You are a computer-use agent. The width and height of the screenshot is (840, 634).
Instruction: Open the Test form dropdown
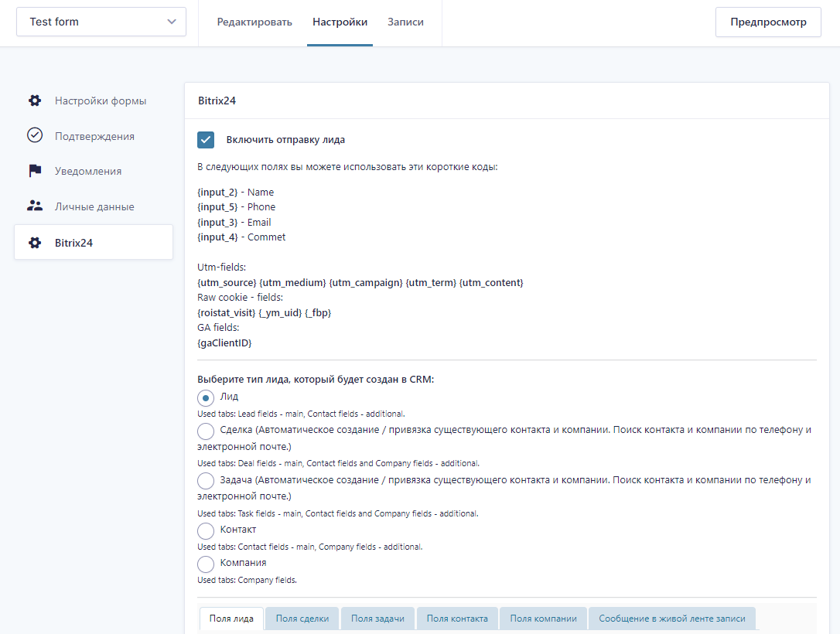tap(101, 22)
